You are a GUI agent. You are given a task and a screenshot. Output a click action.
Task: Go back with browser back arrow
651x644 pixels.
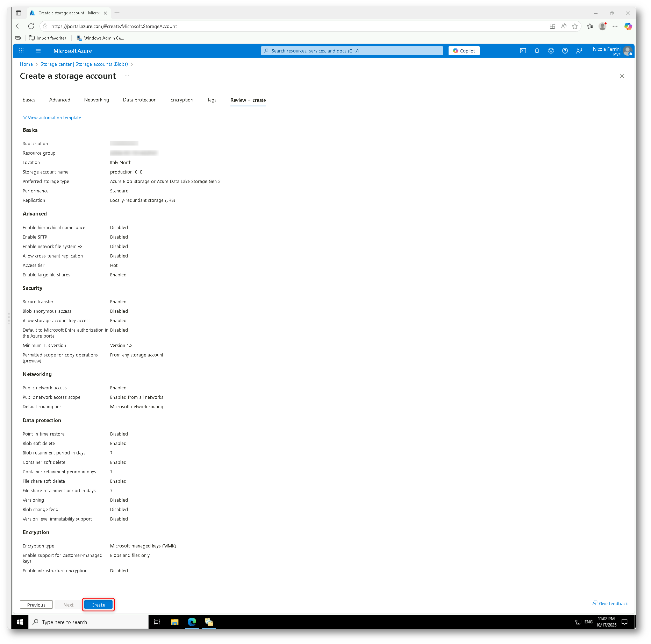[19, 26]
